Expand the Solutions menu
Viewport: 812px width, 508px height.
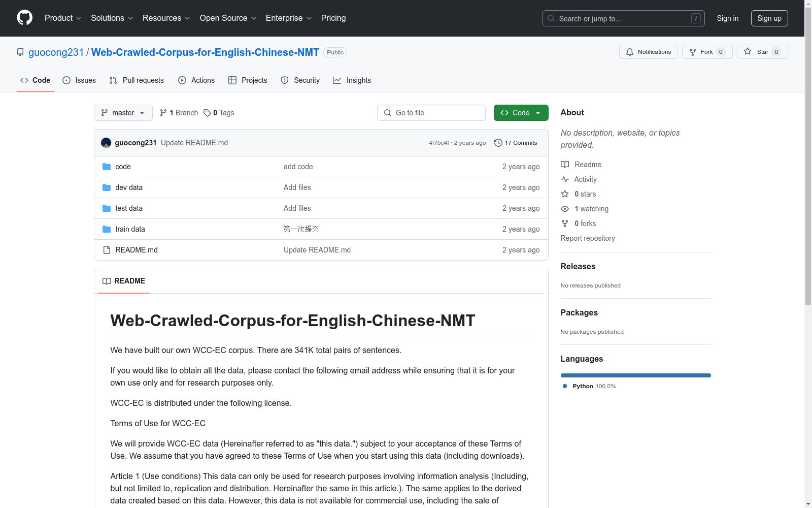pyautogui.click(x=112, y=18)
